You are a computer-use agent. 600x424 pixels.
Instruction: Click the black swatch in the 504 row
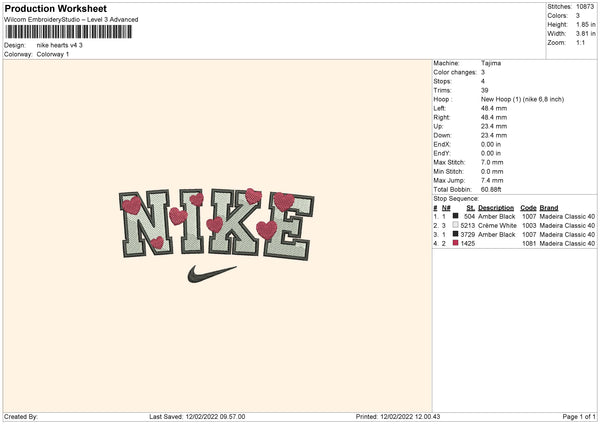[x=455, y=216]
